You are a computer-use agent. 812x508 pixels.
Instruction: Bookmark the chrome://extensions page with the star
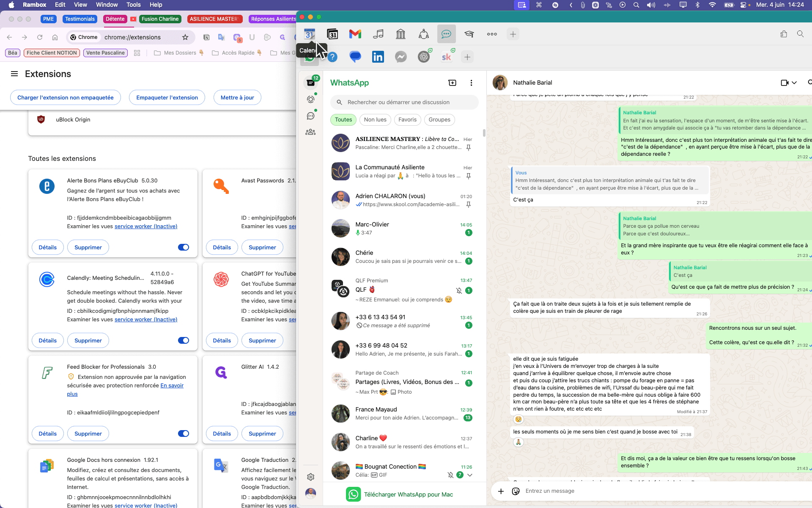pyautogui.click(x=185, y=37)
